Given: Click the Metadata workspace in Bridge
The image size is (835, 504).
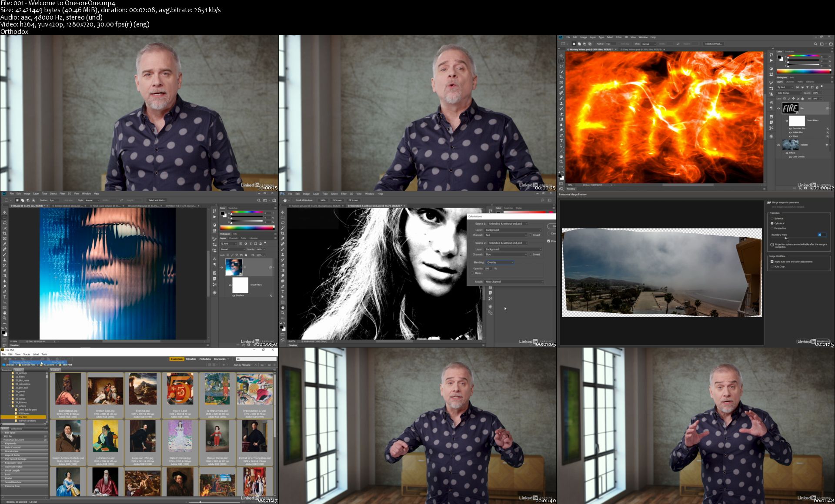Looking at the screenshot, I should pos(205,359).
